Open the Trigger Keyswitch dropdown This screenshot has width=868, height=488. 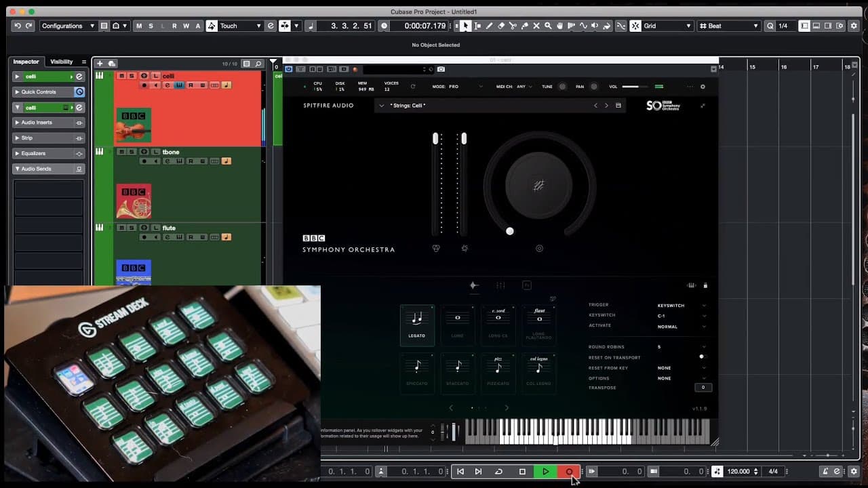click(x=682, y=306)
